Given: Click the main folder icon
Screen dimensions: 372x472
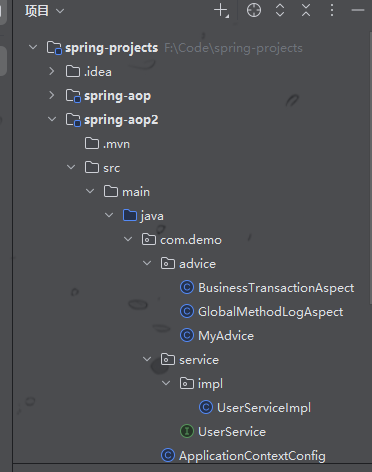Looking at the screenshot, I should [x=111, y=191].
